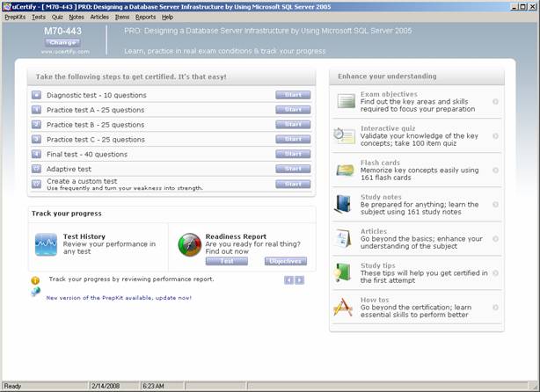Expand the Study tips circle arrow
This screenshot has height=392, width=540.
point(495,273)
